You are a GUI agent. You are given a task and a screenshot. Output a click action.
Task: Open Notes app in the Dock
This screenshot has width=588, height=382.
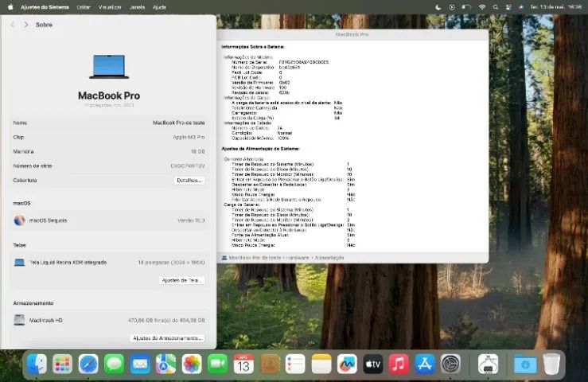pos(321,364)
